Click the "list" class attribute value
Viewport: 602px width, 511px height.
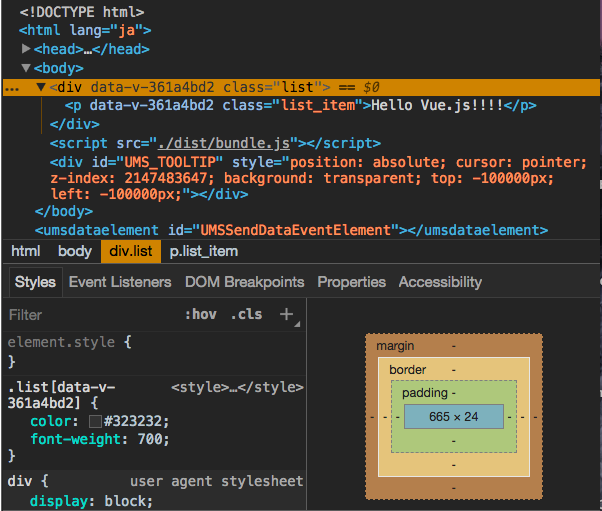point(298,87)
